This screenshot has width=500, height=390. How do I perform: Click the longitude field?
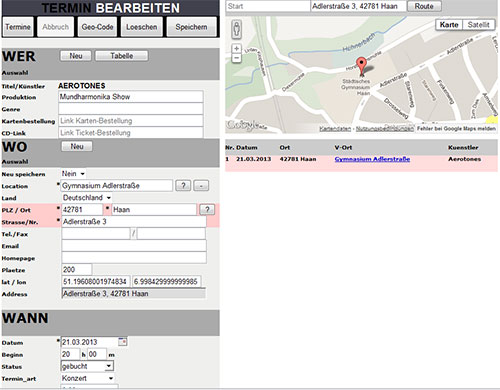[x=166, y=282]
